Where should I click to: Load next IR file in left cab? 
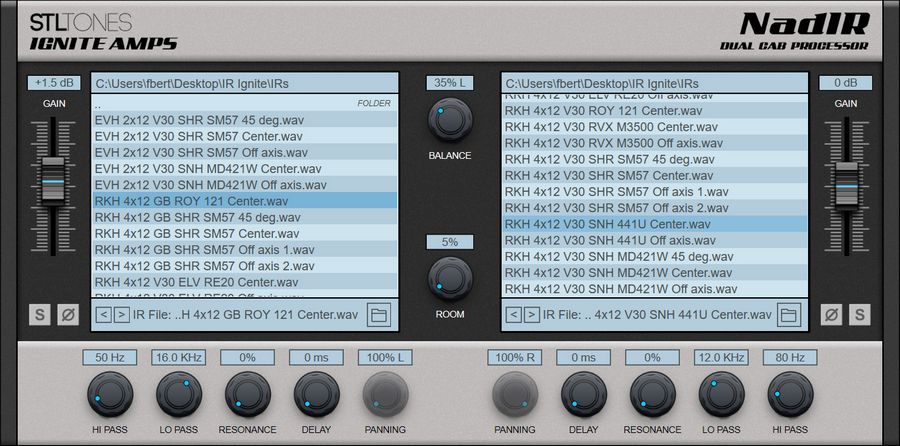click(x=121, y=315)
